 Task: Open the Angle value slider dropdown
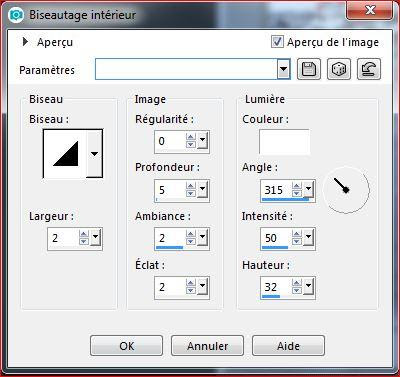click(308, 189)
